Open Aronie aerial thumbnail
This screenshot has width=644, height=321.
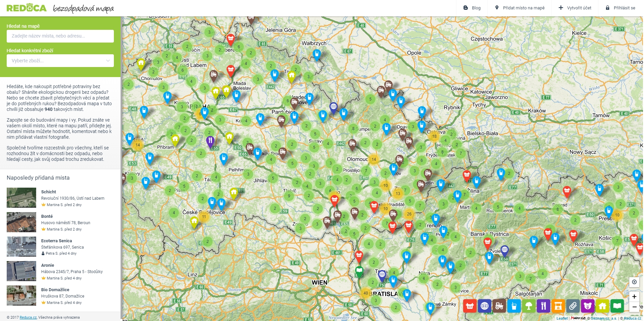(x=21, y=271)
